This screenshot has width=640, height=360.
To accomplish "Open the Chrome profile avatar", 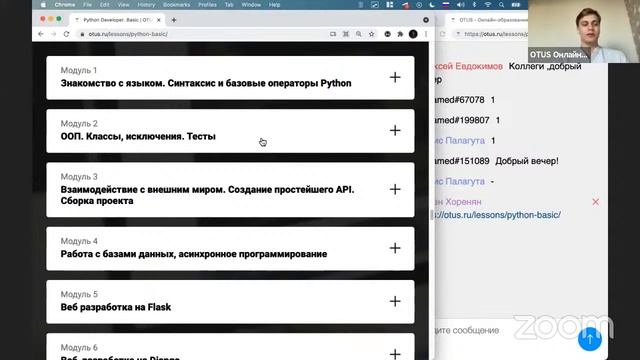I will pyautogui.click(x=413, y=34).
